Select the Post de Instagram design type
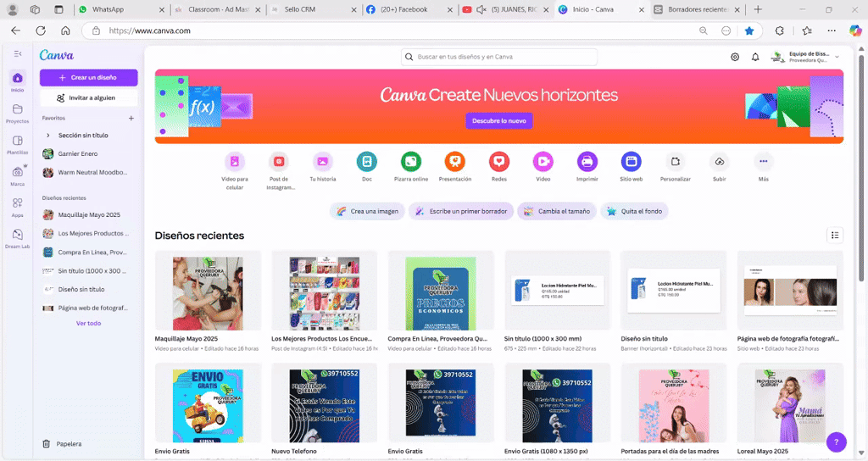Viewport: 868px width, 461px height. click(x=279, y=162)
